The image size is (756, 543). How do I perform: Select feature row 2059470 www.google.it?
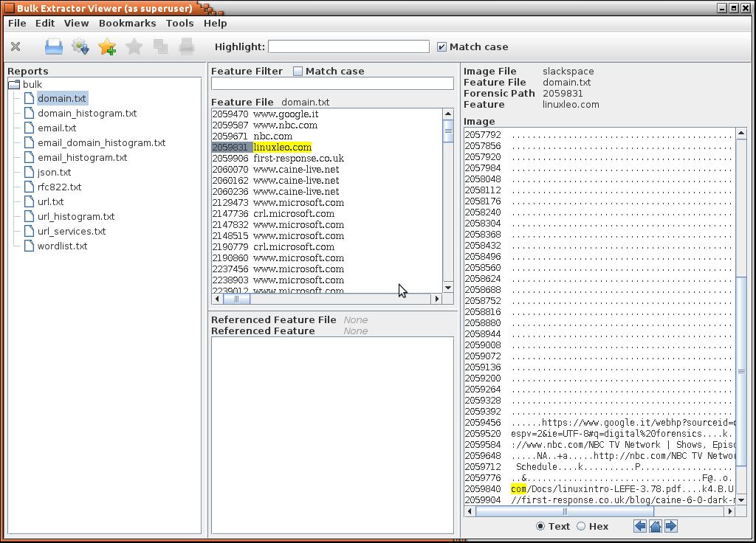(x=265, y=114)
